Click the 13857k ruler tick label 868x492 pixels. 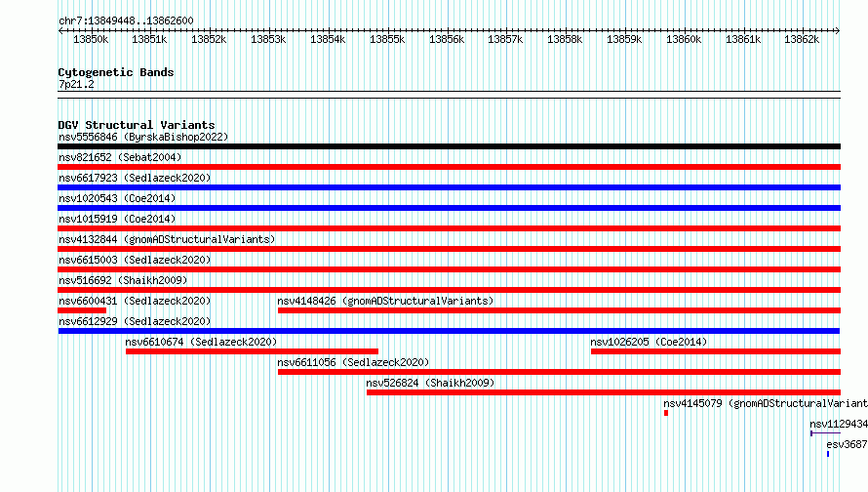tap(505, 39)
